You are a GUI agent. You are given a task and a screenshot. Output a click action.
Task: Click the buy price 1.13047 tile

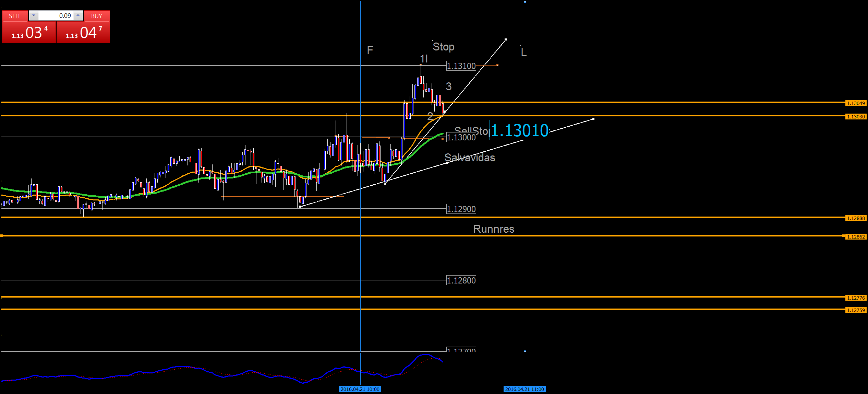[x=83, y=33]
